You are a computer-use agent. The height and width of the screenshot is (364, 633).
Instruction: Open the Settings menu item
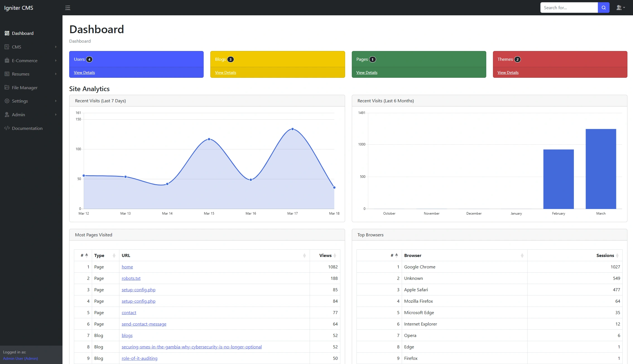[x=20, y=101]
